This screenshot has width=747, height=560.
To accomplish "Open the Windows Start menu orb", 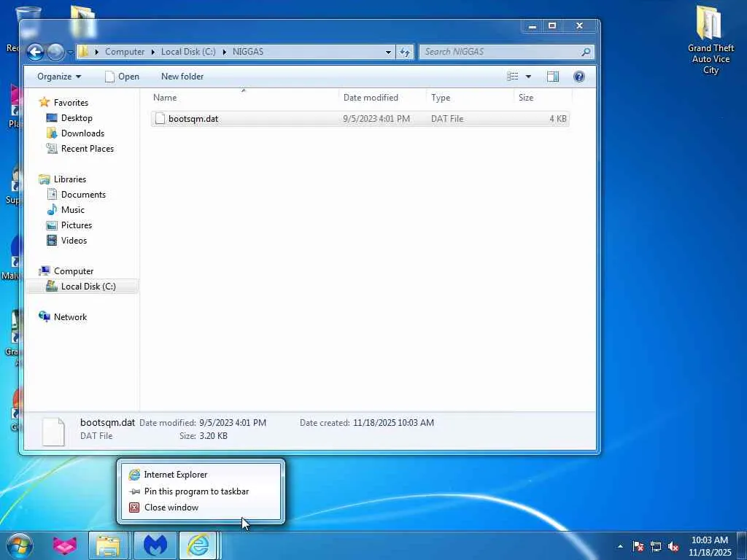I will [20, 545].
